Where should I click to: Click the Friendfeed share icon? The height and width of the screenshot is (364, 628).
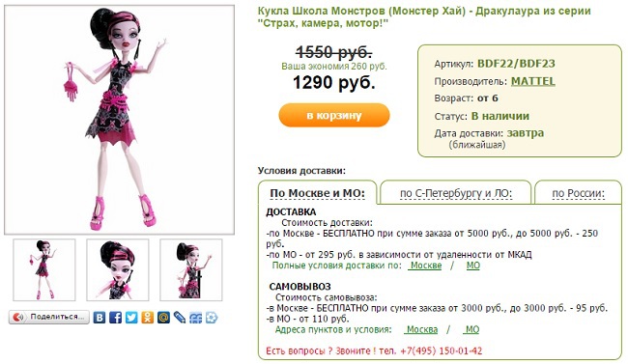[195, 318]
